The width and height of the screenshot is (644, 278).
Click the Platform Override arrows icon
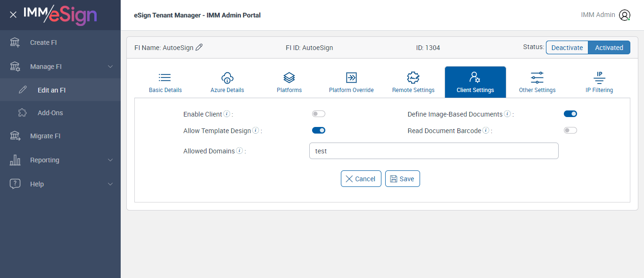click(x=351, y=77)
